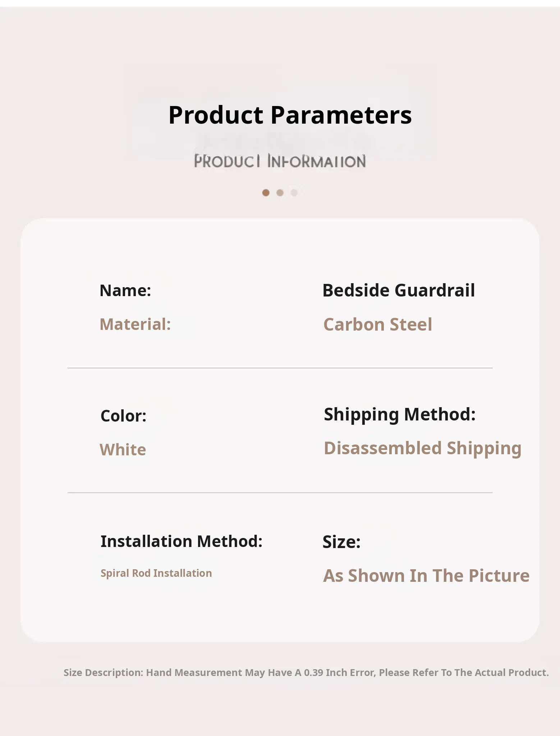Screen dimensions: 560x736
Task: Click the "As Shown In The Picture" value
Action: pos(426,576)
